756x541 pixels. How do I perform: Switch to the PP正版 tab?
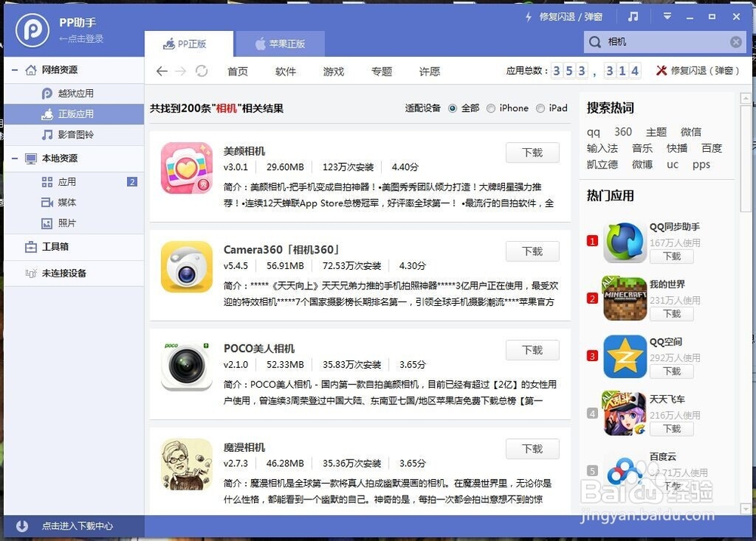188,44
